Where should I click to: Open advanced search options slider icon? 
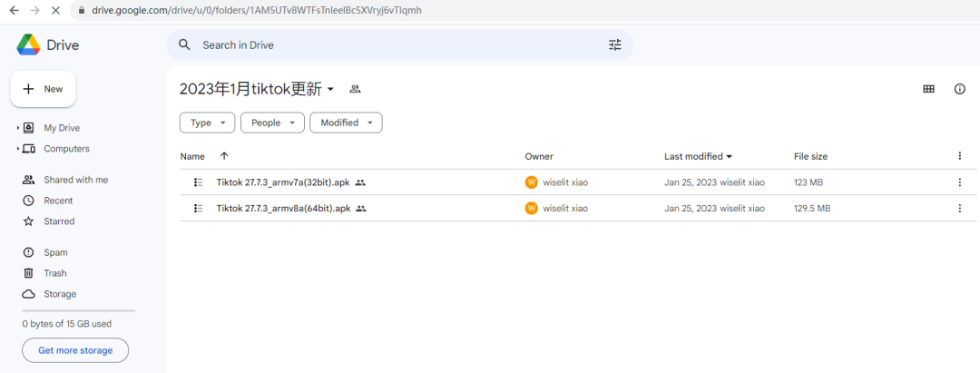point(615,45)
